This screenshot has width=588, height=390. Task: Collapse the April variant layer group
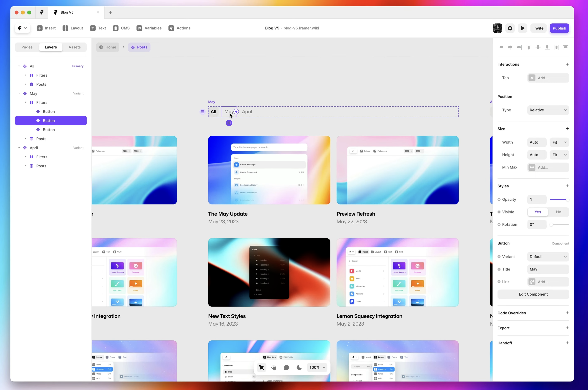point(19,148)
